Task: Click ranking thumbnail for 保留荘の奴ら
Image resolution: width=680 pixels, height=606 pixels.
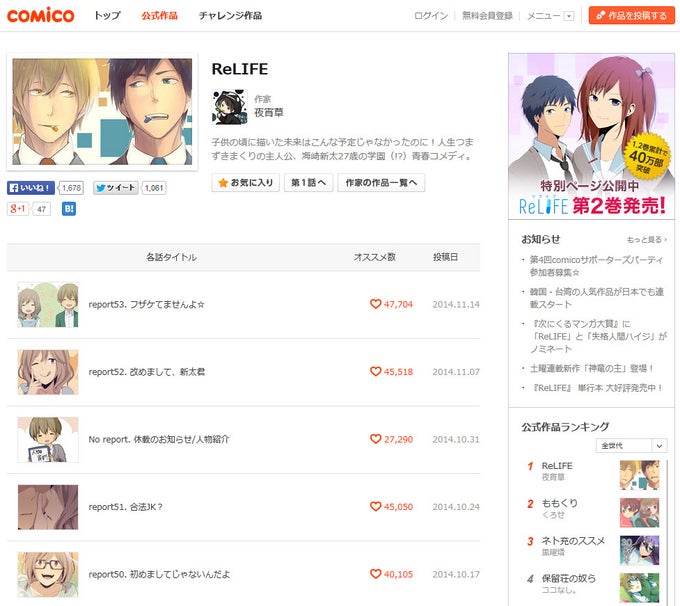Action: (639, 588)
